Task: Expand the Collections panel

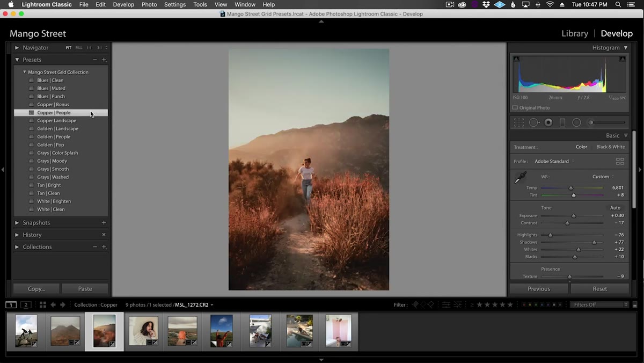Action: coord(17,247)
